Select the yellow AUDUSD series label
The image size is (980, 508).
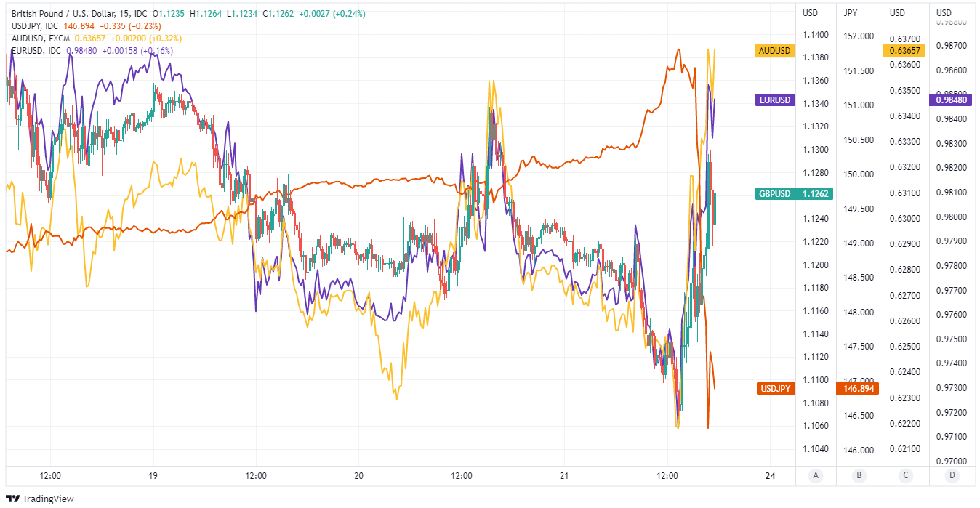click(x=774, y=51)
